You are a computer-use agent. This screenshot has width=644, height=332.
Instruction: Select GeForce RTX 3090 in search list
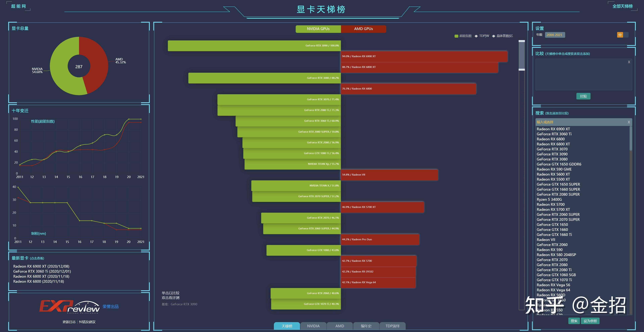552,154
